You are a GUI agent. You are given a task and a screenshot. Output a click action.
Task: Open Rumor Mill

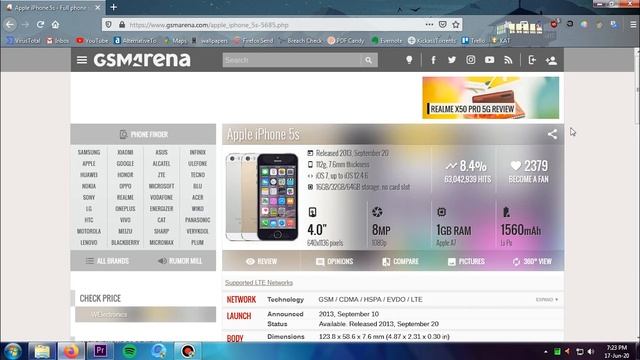180,261
